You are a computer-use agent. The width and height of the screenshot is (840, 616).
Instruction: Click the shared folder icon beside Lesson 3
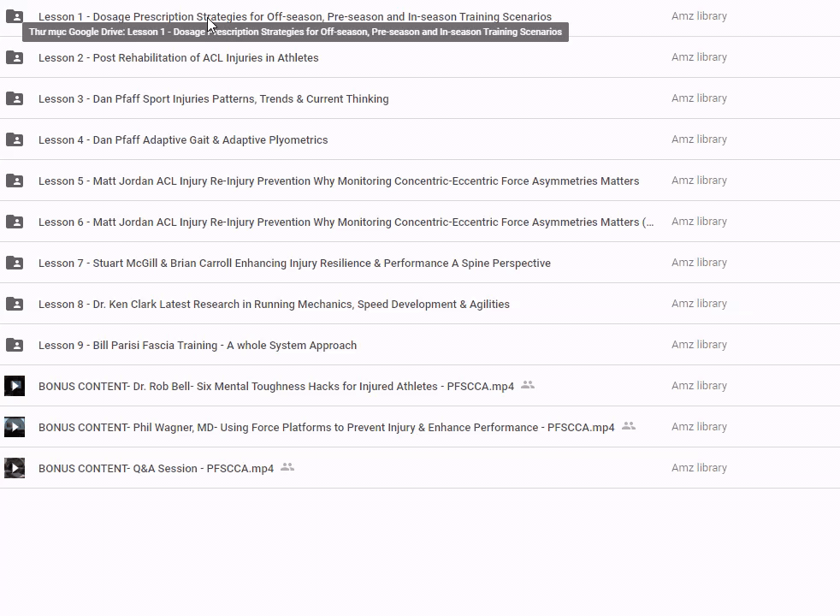coord(15,98)
